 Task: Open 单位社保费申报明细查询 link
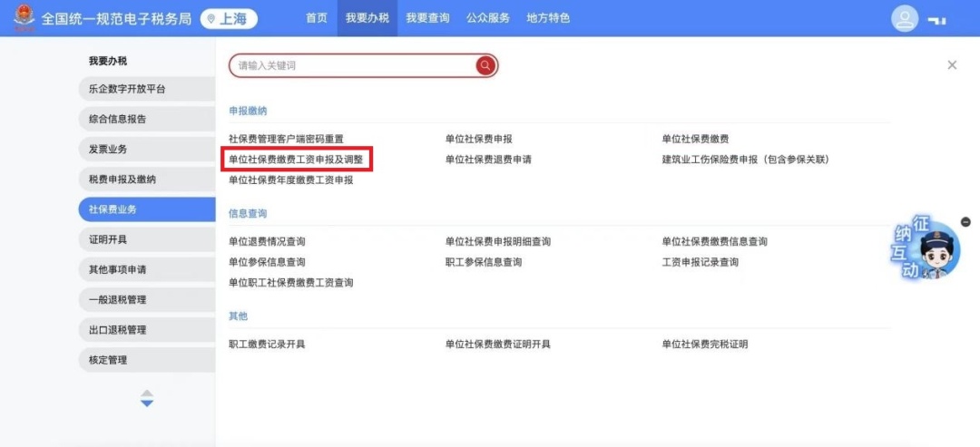click(498, 241)
